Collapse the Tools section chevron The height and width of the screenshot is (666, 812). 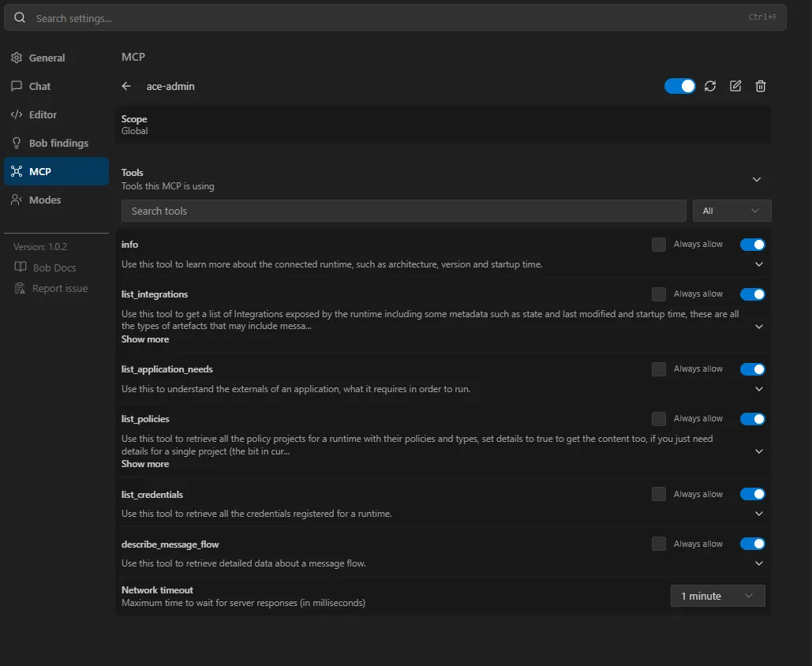pyautogui.click(x=757, y=179)
